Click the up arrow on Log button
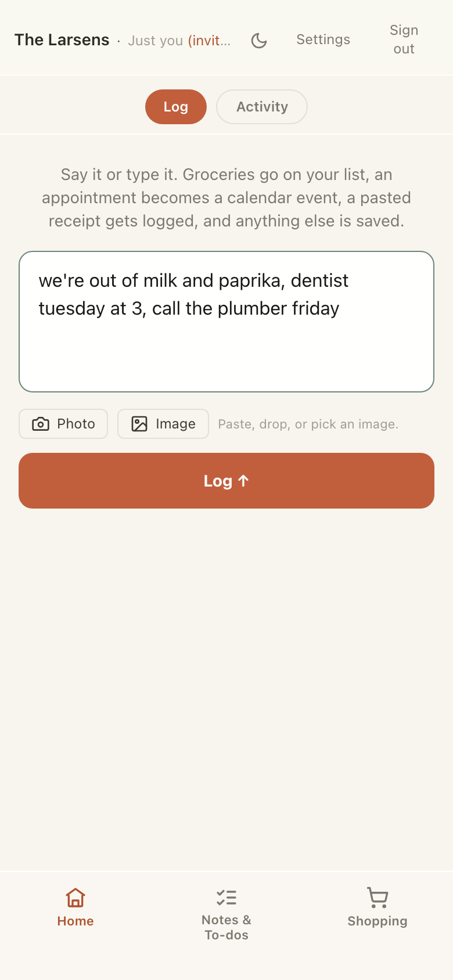This screenshot has height=980, width=453. click(x=243, y=481)
